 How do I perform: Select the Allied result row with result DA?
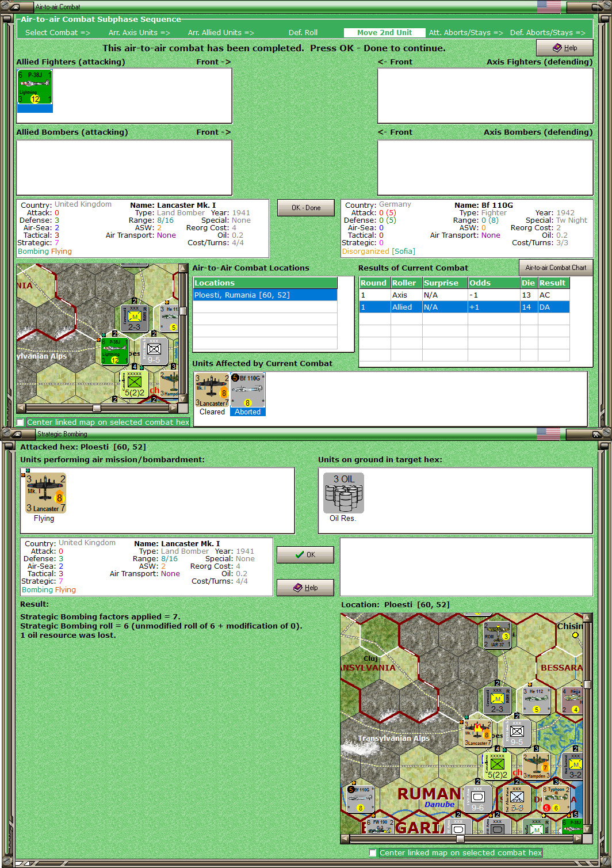465,307
